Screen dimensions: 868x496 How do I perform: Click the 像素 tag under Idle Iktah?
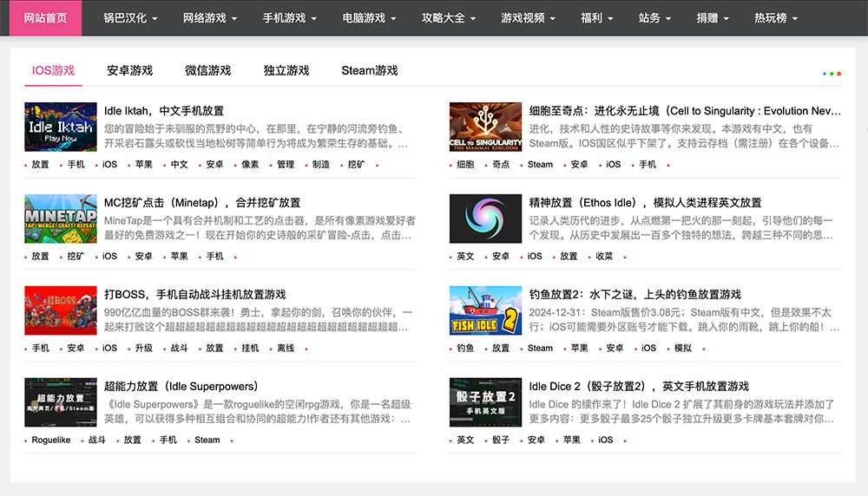pyautogui.click(x=250, y=164)
